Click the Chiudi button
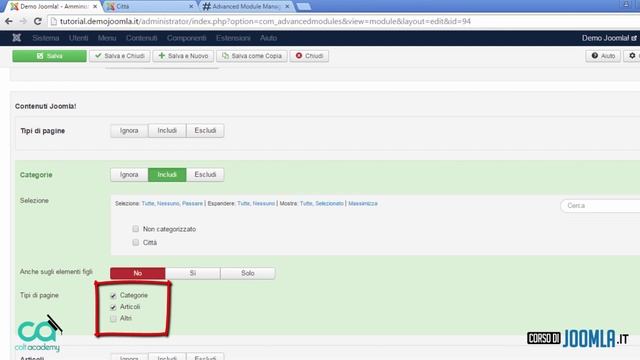640x360 pixels. (309, 56)
